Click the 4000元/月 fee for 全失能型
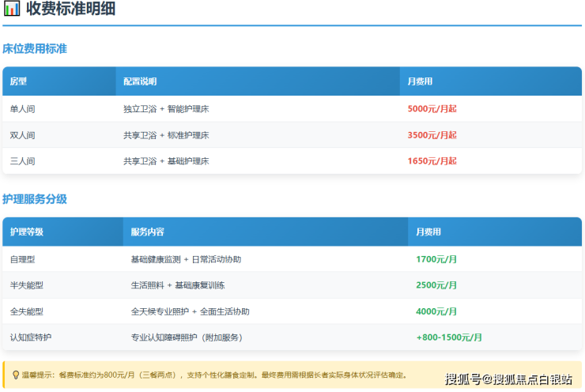This screenshot has height=392, width=585. tap(436, 311)
